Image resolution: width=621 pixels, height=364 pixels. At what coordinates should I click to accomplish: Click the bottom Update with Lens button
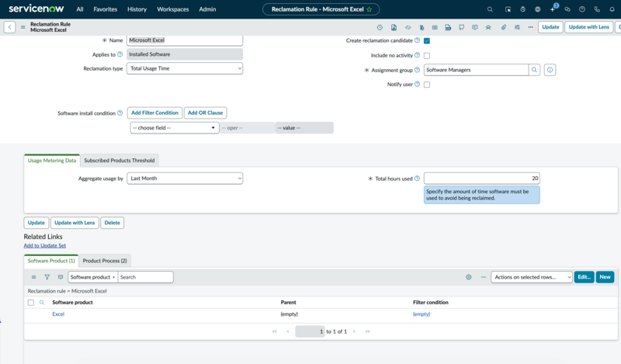[x=75, y=223]
